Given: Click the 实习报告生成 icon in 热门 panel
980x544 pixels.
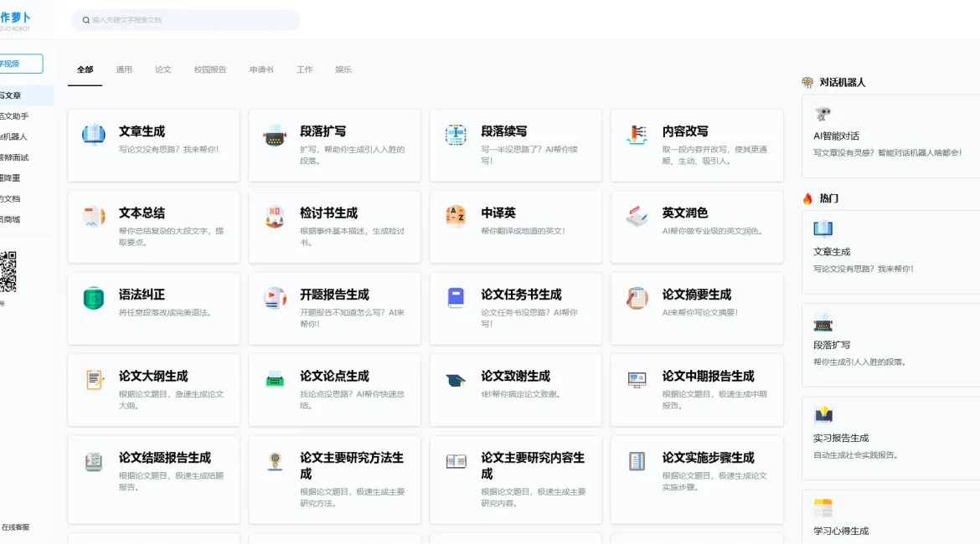Looking at the screenshot, I should 823,415.
